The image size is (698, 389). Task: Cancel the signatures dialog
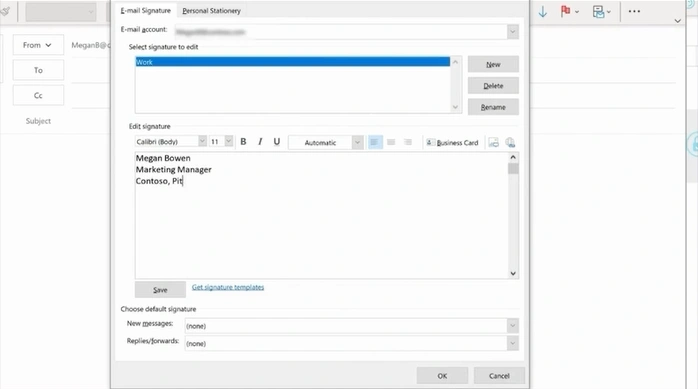[x=499, y=376]
